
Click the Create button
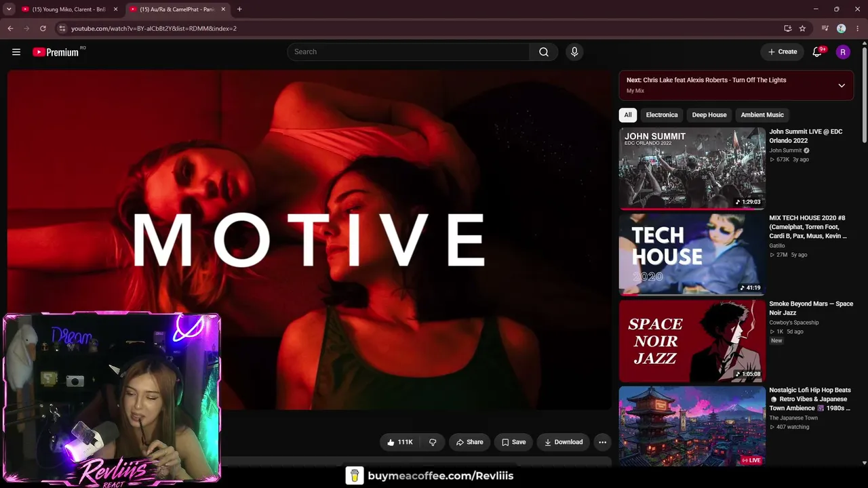[783, 52]
